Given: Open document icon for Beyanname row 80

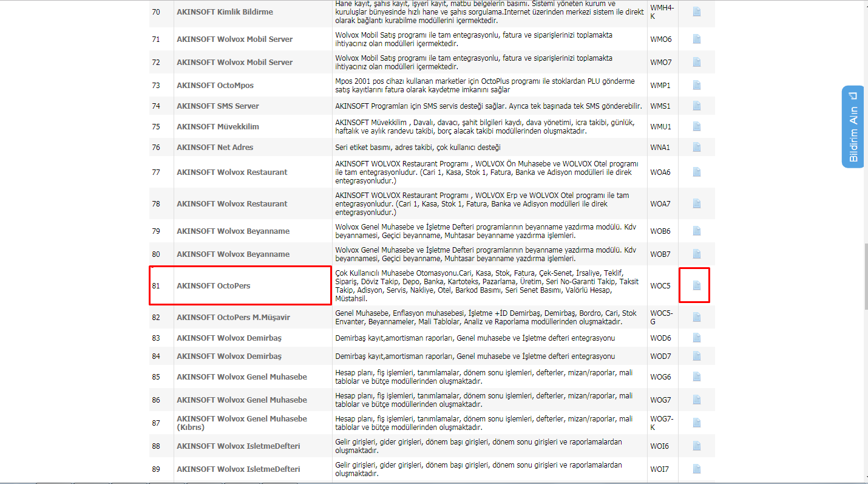Looking at the screenshot, I should (x=696, y=254).
